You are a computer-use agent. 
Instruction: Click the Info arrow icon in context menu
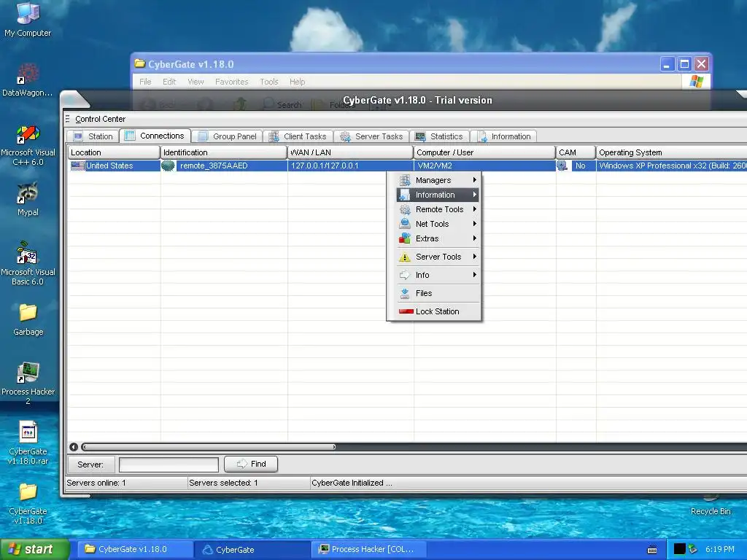(x=404, y=275)
